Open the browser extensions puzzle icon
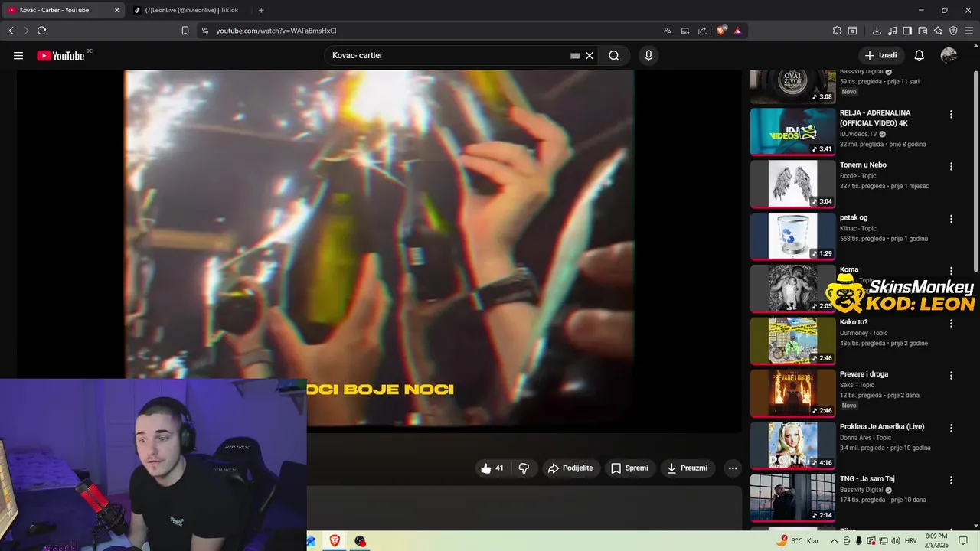The width and height of the screenshot is (980, 551). pos(837,31)
